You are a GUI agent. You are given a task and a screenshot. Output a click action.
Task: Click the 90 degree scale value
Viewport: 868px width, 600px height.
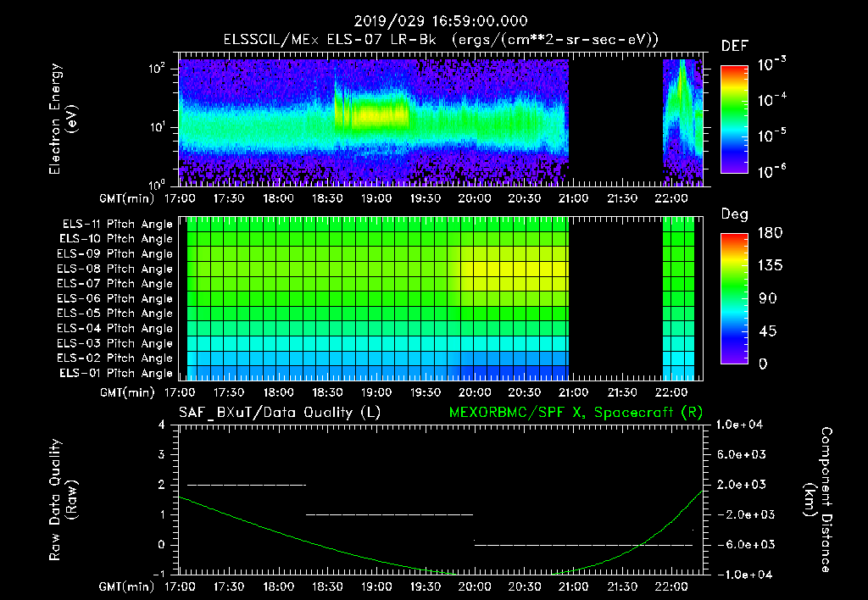coord(768,298)
